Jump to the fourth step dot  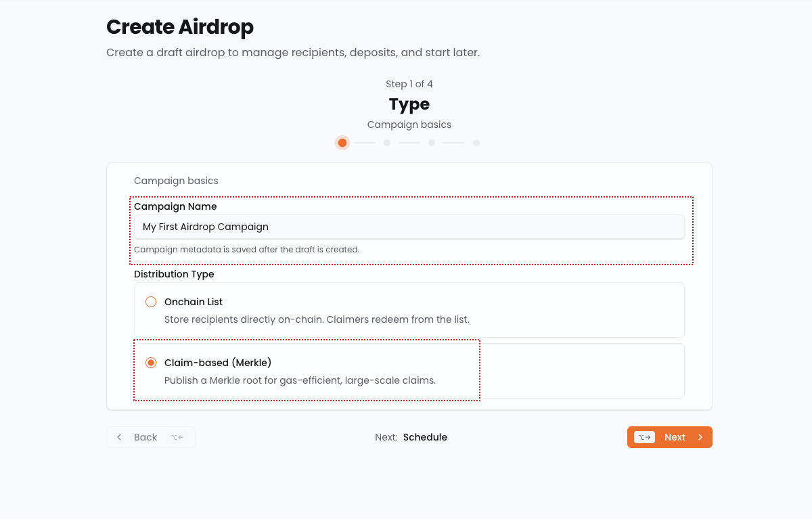click(x=476, y=143)
